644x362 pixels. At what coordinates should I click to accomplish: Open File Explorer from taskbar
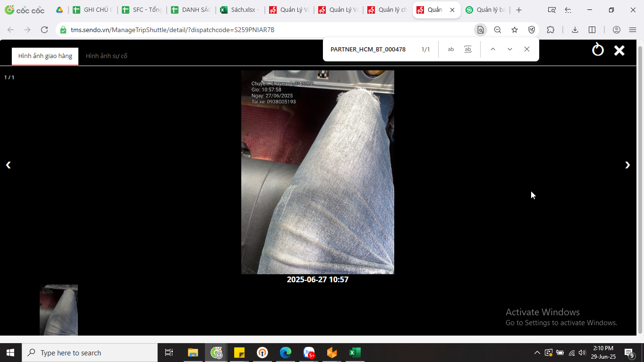(x=193, y=353)
